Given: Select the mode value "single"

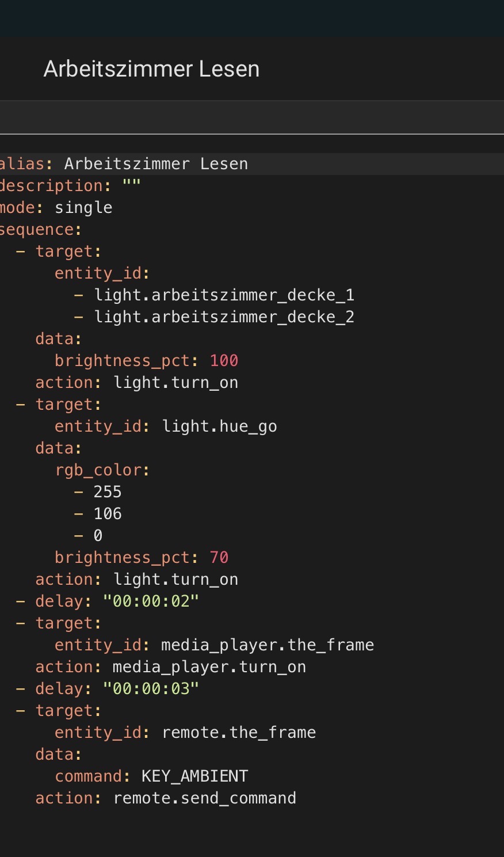Looking at the screenshot, I should [83, 208].
